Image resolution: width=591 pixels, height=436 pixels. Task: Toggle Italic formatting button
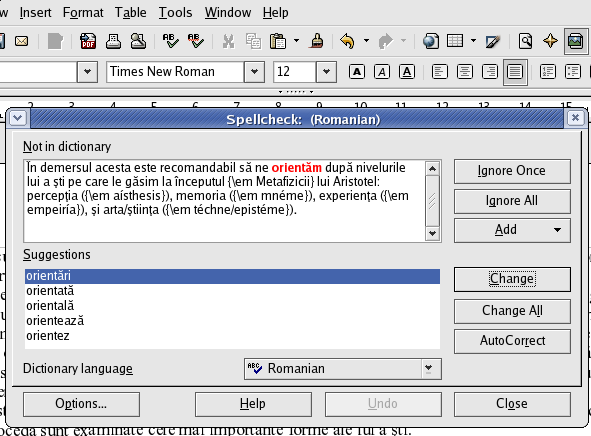pyautogui.click(x=382, y=72)
